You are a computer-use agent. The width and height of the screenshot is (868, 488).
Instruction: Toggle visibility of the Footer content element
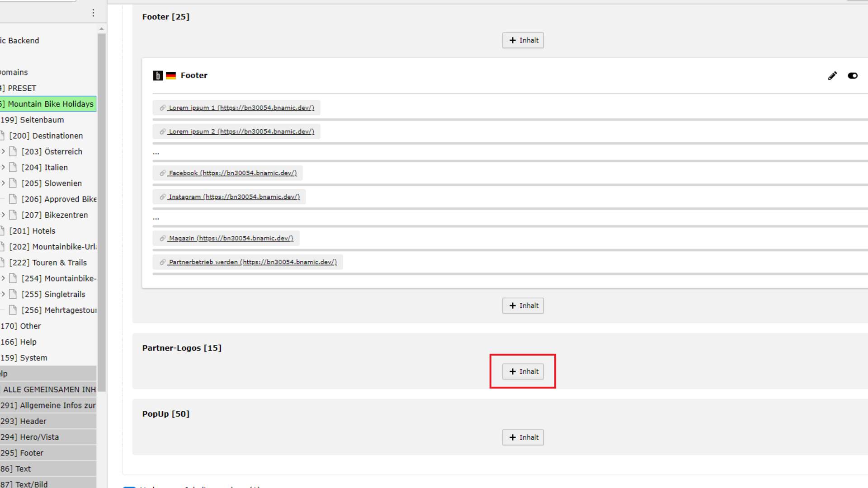(x=853, y=76)
